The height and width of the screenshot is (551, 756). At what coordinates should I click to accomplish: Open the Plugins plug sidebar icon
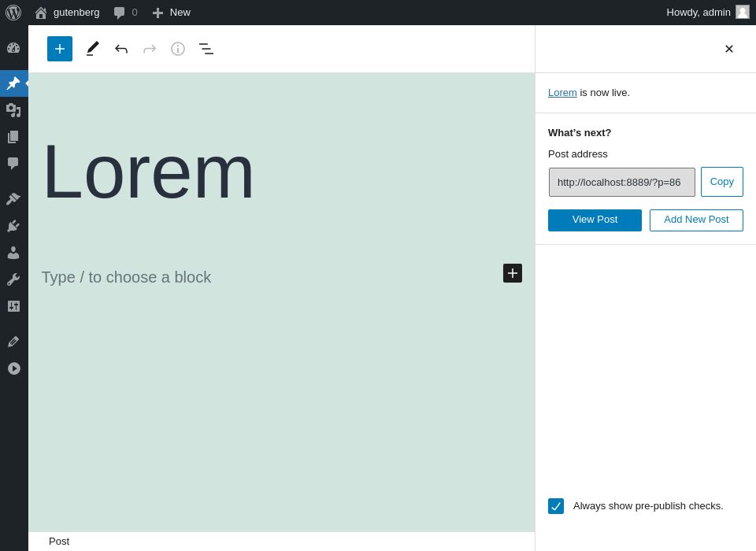tap(13, 226)
